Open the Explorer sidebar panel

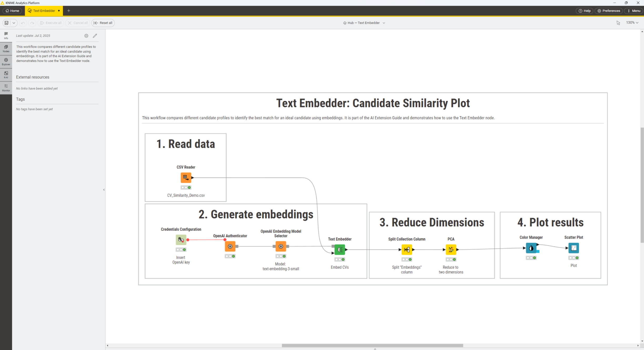point(6,62)
